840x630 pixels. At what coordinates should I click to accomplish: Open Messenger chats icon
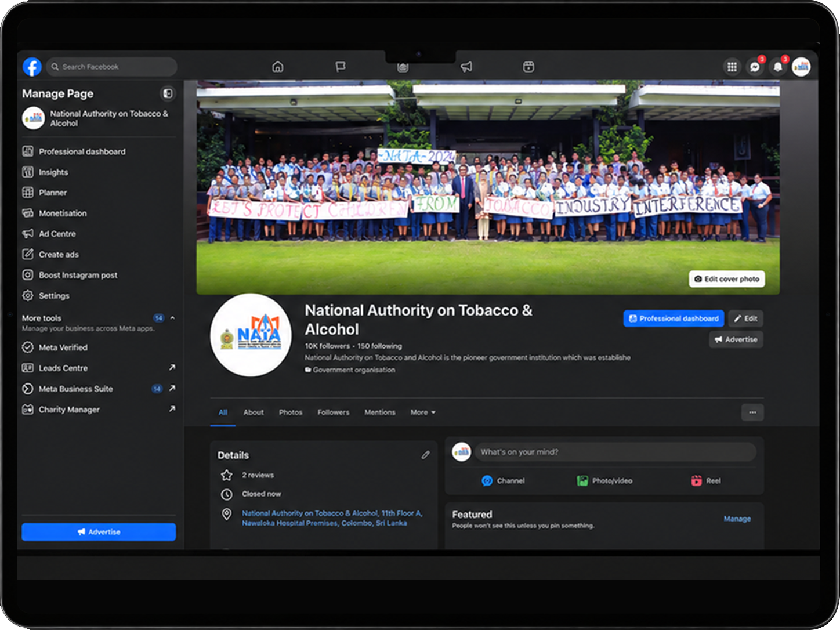coord(755,67)
